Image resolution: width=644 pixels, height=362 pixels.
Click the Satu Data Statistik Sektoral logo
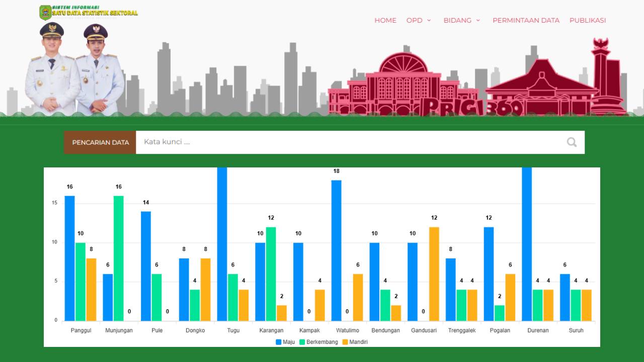(89, 12)
